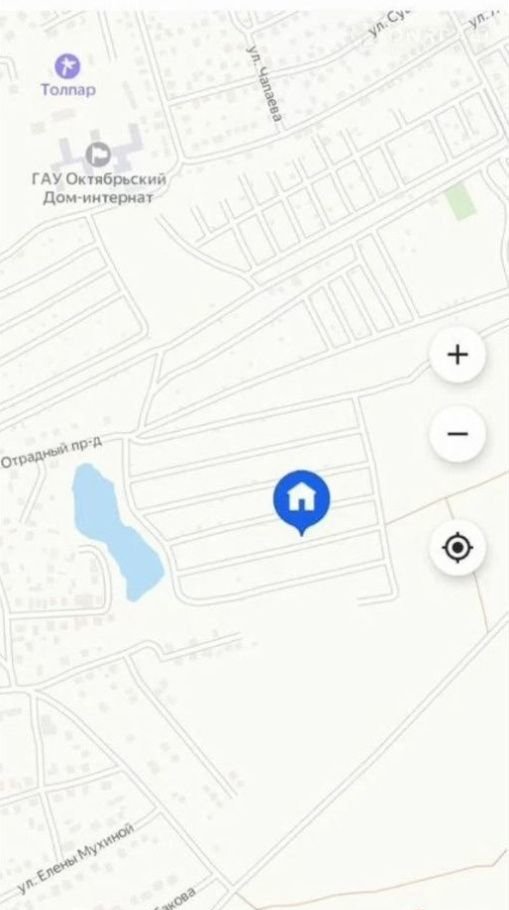Viewport: 509px width, 910px height.
Task: Zoom in with the plus button
Action: pyautogui.click(x=457, y=354)
